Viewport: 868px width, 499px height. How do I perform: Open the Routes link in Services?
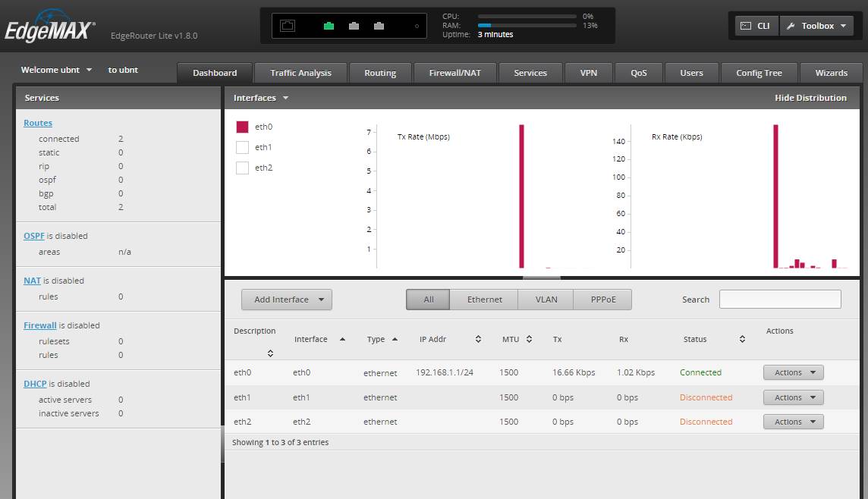point(38,123)
